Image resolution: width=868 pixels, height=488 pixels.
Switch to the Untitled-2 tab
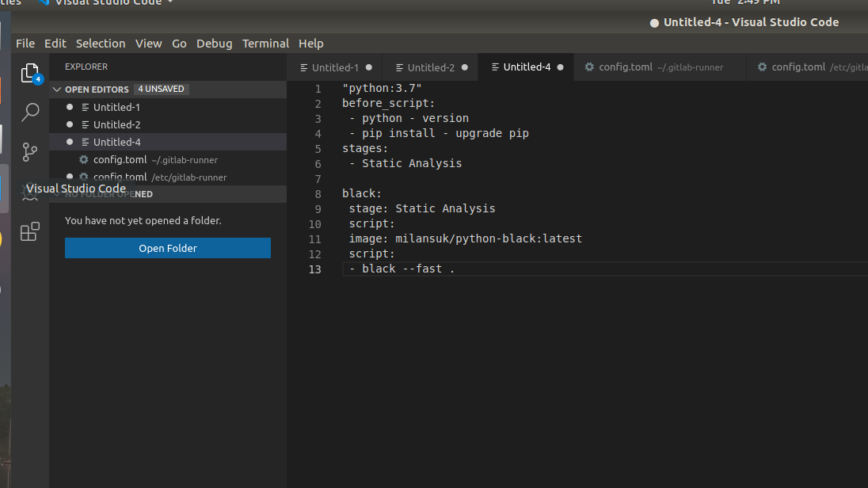[430, 67]
